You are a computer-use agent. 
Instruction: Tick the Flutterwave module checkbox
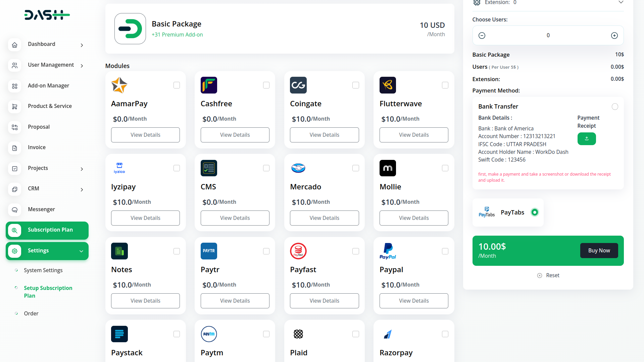point(445,85)
